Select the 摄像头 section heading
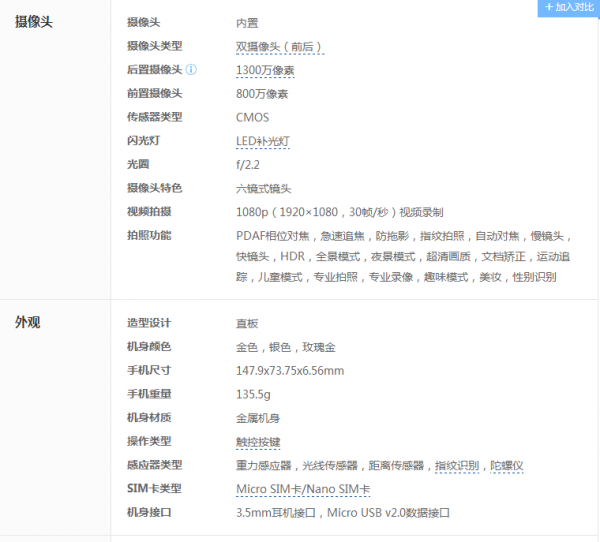 click(34, 22)
